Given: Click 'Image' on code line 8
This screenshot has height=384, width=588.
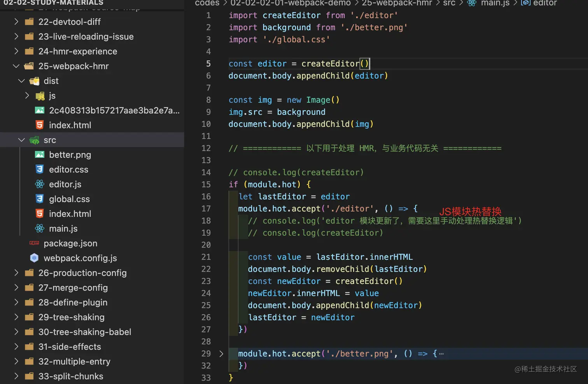Looking at the screenshot, I should tap(318, 100).
